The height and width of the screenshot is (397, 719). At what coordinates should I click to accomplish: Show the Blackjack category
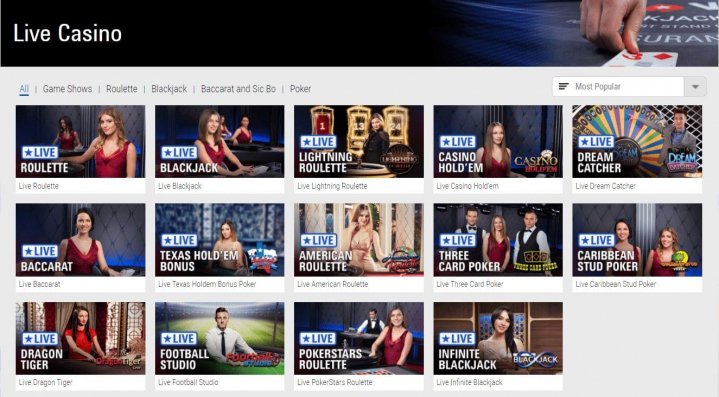tap(169, 89)
